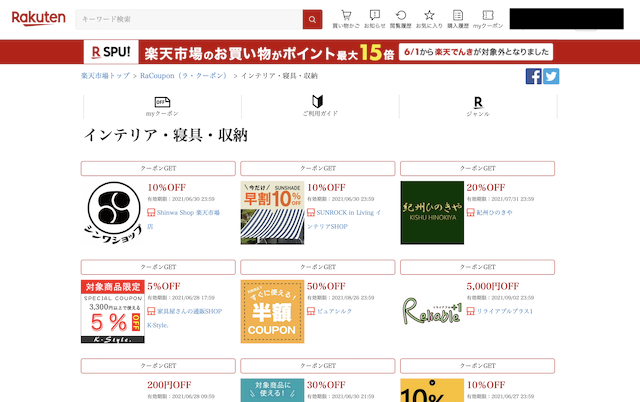Image resolution: width=640 pixels, height=402 pixels.
Task: Go to 楽天市場トップ breadcrumb link
Action: [105, 76]
